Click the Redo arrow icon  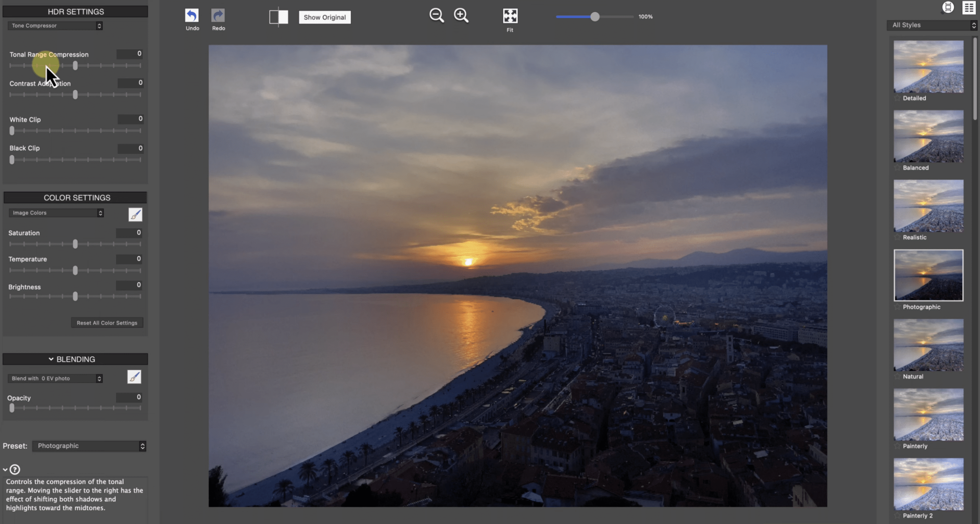point(218,16)
